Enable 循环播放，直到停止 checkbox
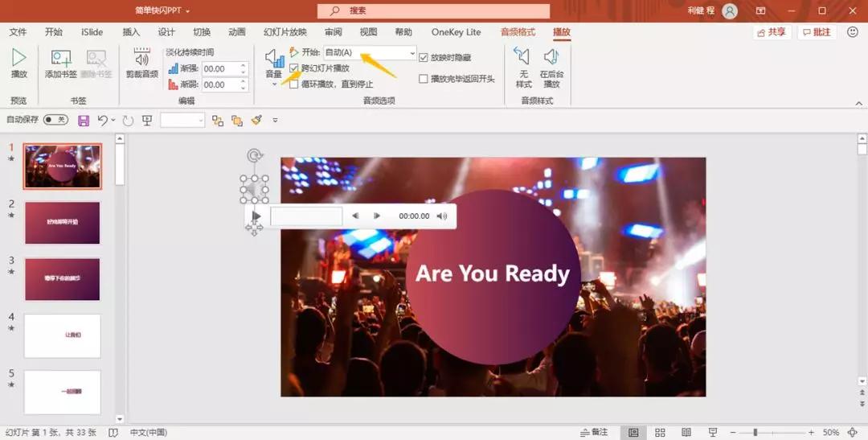868x440 pixels. click(294, 84)
